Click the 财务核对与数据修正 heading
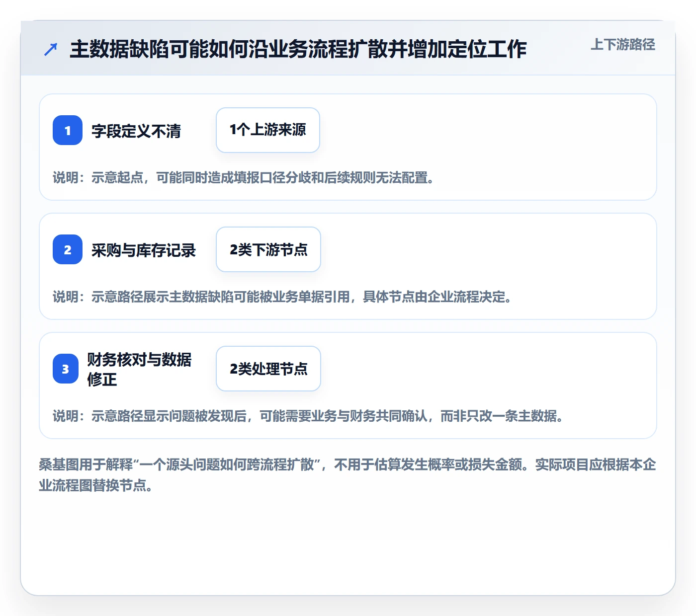696x616 pixels. (139, 369)
